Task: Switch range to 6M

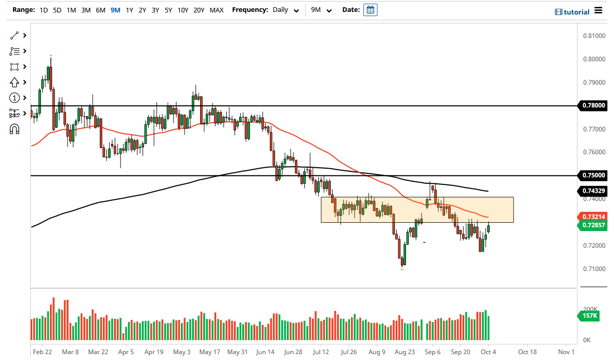Action: point(100,10)
